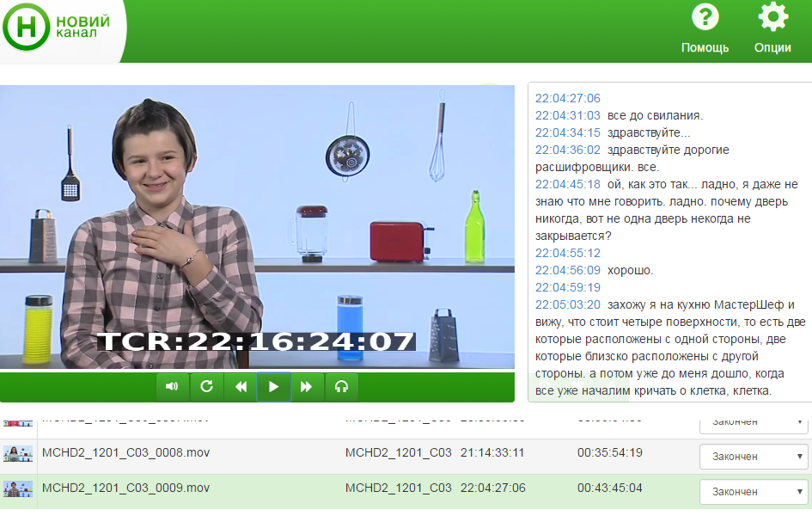Click file name MCHD2_1201_C03_0009.mov
The height and width of the screenshot is (522, 812).
(x=125, y=488)
